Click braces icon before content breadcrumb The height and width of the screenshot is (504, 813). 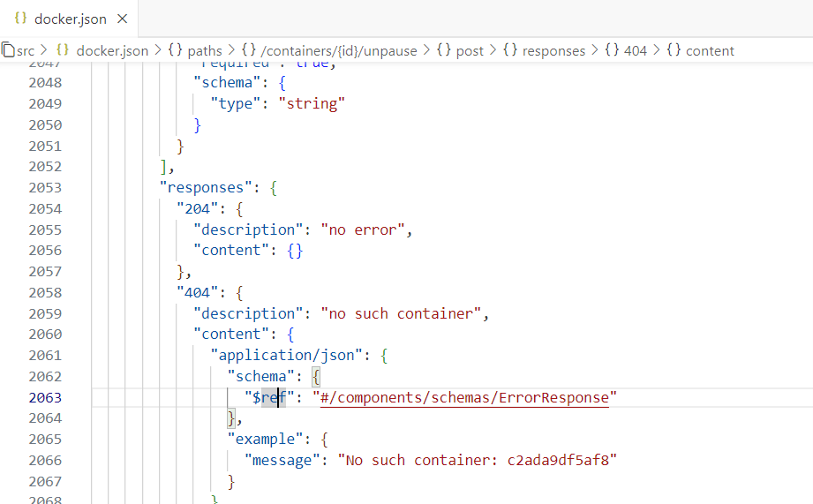(x=674, y=50)
